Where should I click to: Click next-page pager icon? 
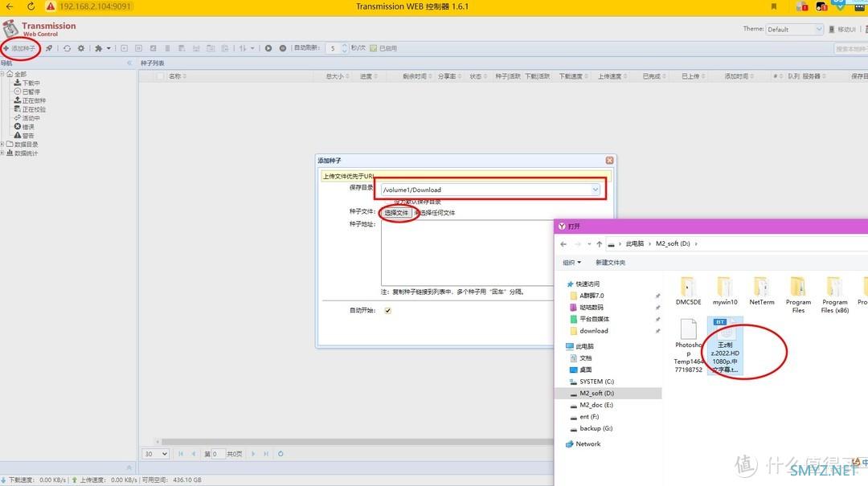[253, 454]
